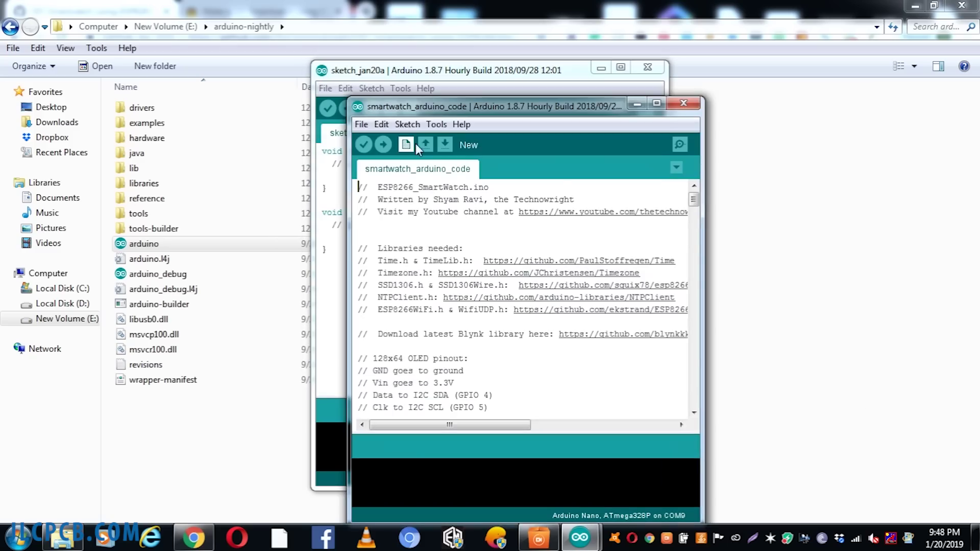Image resolution: width=980 pixels, height=551 pixels.
Task: Click the Verify checkmark button in smartwatch sketch
Action: 363,145
